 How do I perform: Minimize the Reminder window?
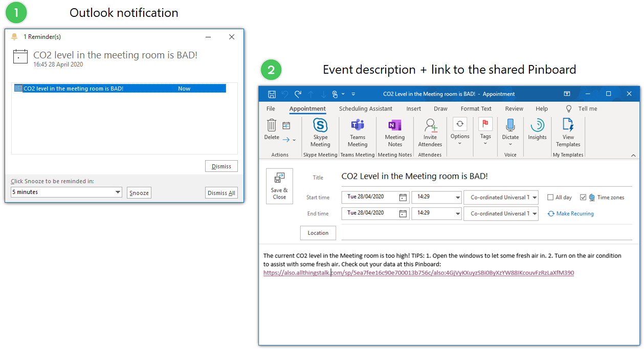tap(208, 37)
